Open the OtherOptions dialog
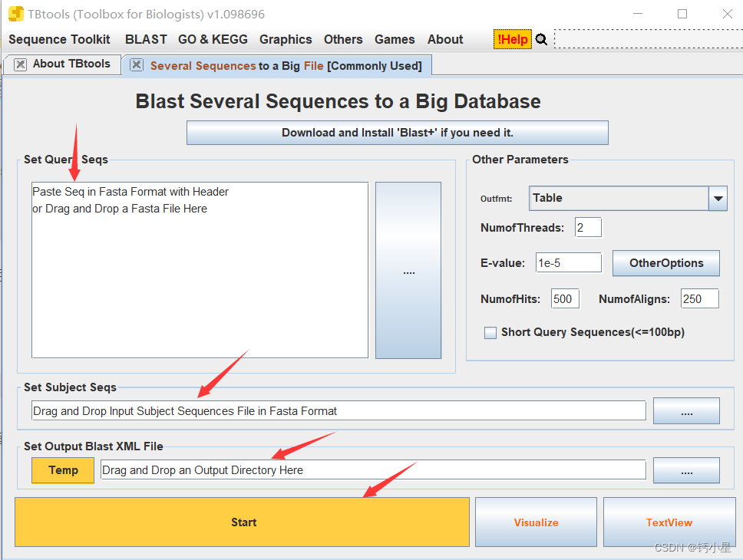Screen dimensions: 743x560 click(x=666, y=263)
